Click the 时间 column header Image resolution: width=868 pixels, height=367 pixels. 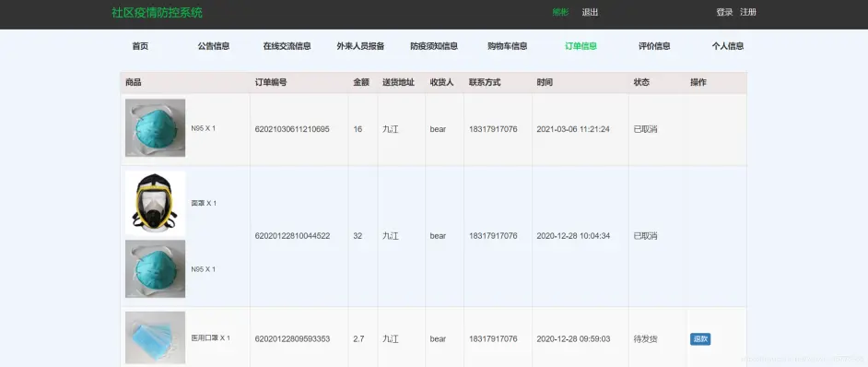point(545,82)
